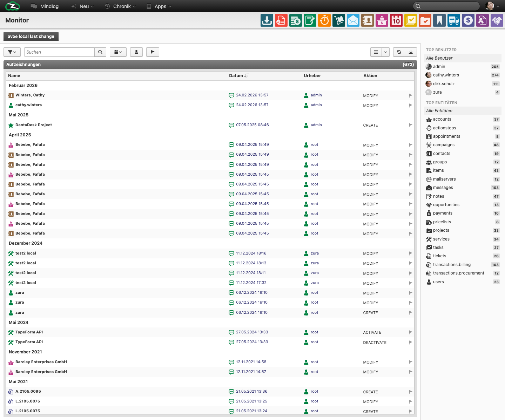Open the orange stopwatch actionsteps app

click(324, 20)
